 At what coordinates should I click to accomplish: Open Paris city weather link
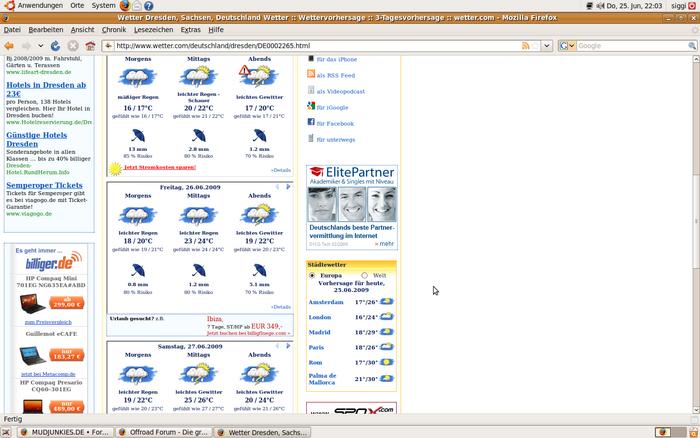316,348
